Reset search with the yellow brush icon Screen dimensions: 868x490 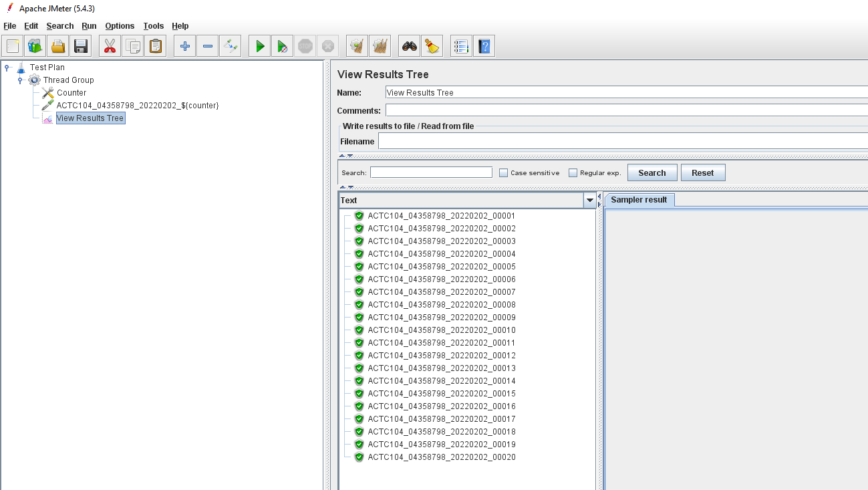(x=432, y=46)
